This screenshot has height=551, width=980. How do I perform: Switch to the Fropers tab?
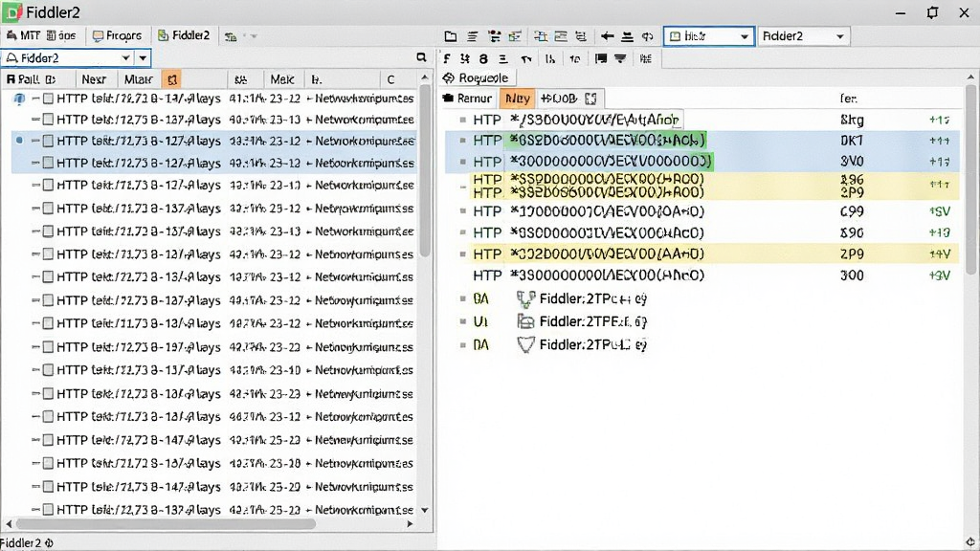(117, 35)
